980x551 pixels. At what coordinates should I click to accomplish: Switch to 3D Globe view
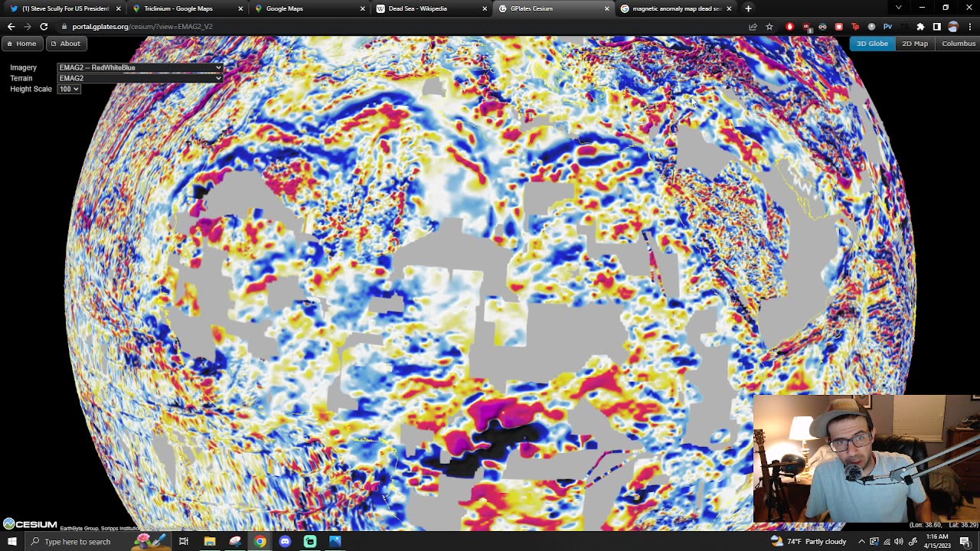[872, 44]
